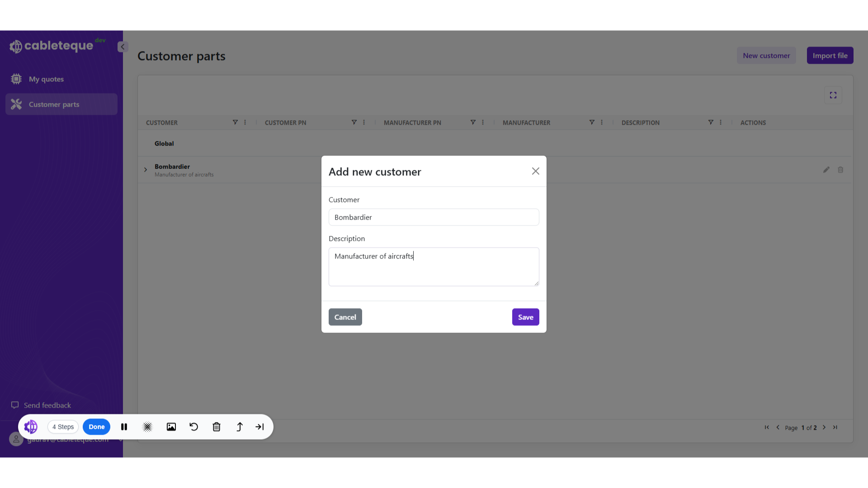Viewport: 868px width, 488px height.
Task: Cancel the add customer dialog
Action: click(345, 317)
